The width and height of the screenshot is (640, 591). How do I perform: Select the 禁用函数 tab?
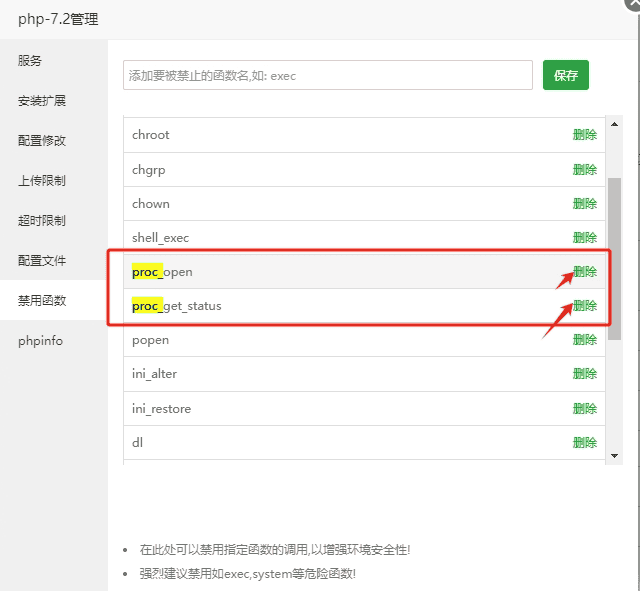42,301
